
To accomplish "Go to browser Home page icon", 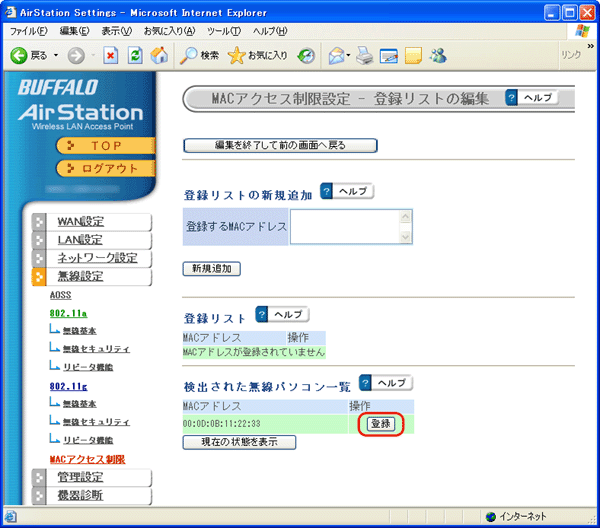I will click(158, 55).
